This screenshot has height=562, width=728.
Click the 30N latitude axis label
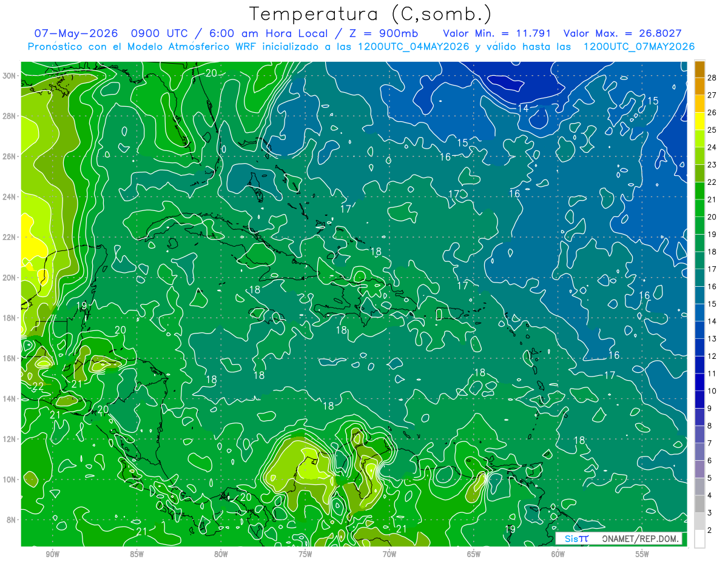tap(9, 76)
